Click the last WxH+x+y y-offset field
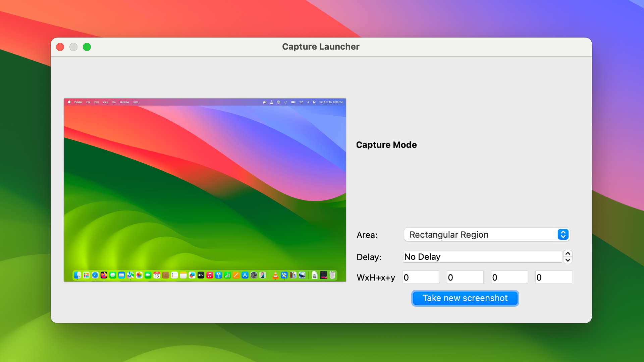The width and height of the screenshot is (644, 362). (x=553, y=278)
